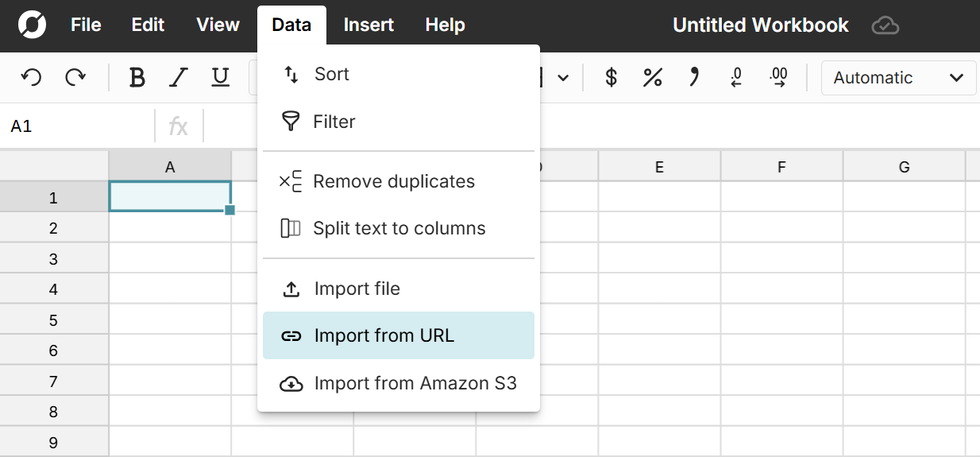Apply currency dollar format
The image size is (980, 457).
pos(611,77)
